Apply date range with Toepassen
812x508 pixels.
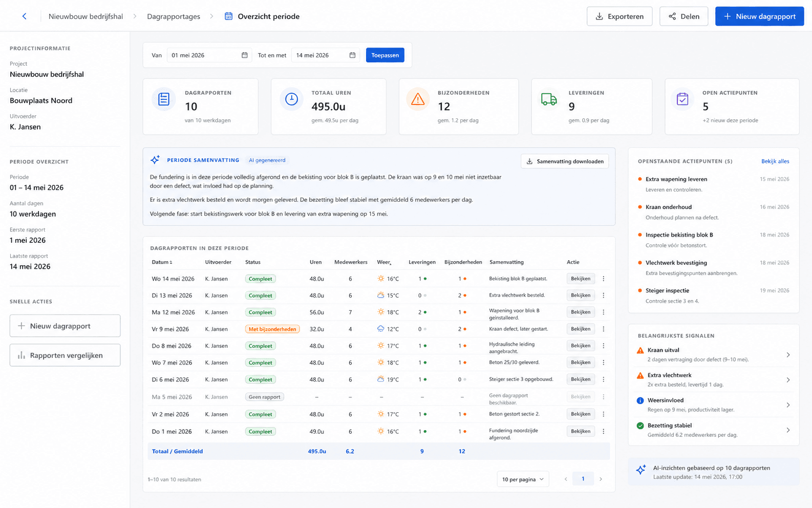coord(385,55)
